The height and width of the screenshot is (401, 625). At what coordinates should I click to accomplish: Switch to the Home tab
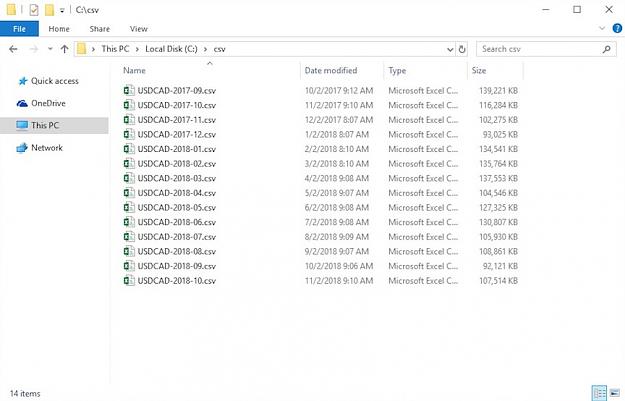pyautogui.click(x=59, y=29)
